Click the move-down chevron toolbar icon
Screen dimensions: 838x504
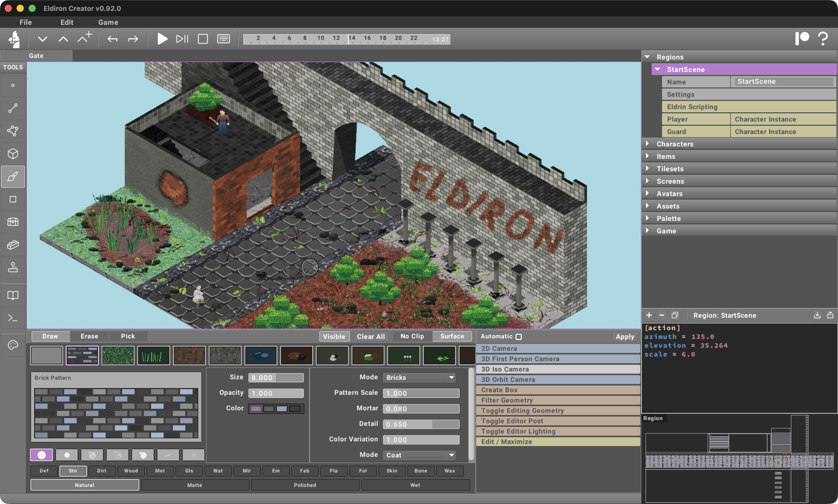pyautogui.click(x=42, y=39)
